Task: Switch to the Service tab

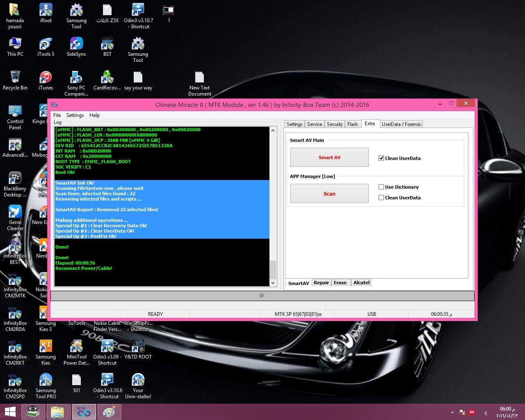Action: (x=315, y=124)
